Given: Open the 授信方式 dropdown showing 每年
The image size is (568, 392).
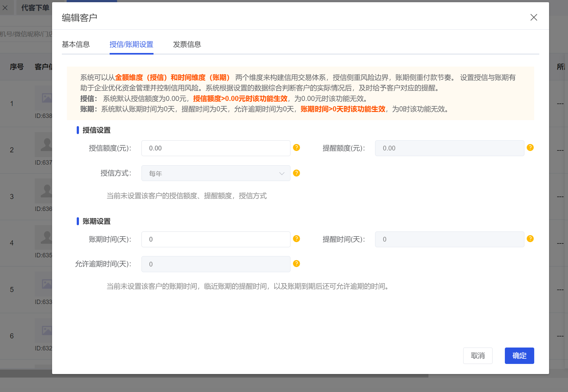Looking at the screenshot, I should (216, 173).
